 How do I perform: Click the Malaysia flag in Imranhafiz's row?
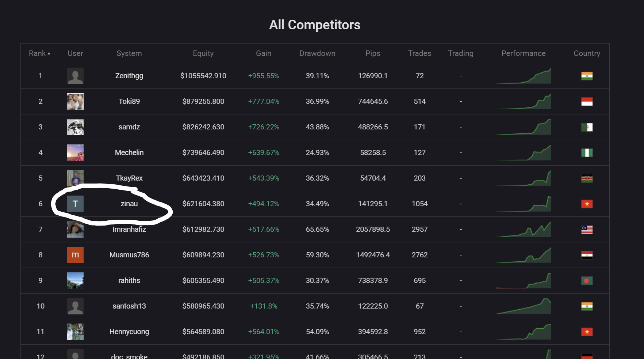pyautogui.click(x=587, y=230)
